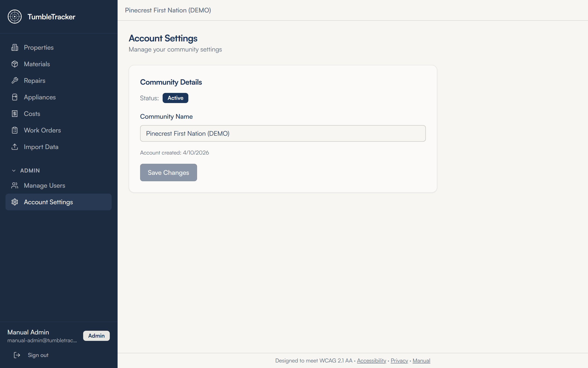Open the Properties page

pyautogui.click(x=59, y=47)
